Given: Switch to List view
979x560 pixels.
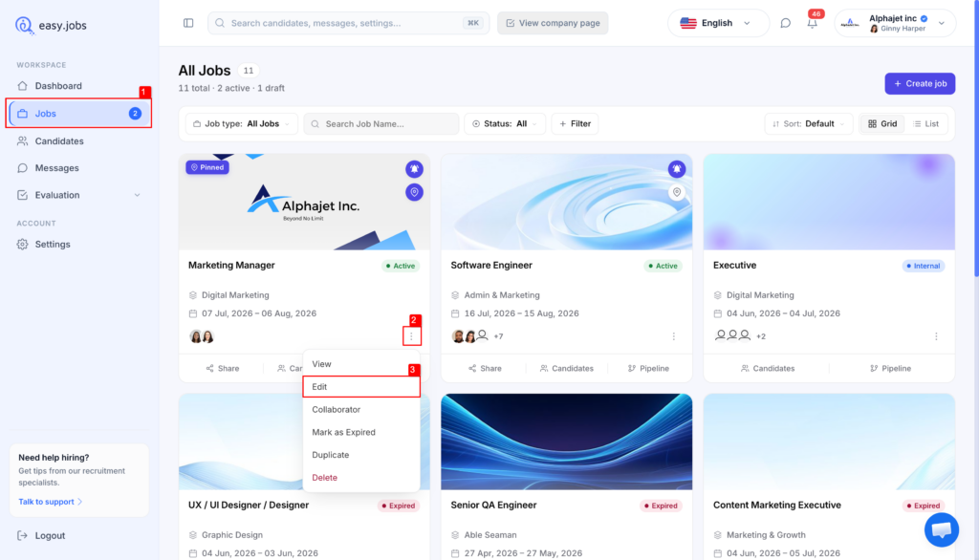Looking at the screenshot, I should (925, 123).
